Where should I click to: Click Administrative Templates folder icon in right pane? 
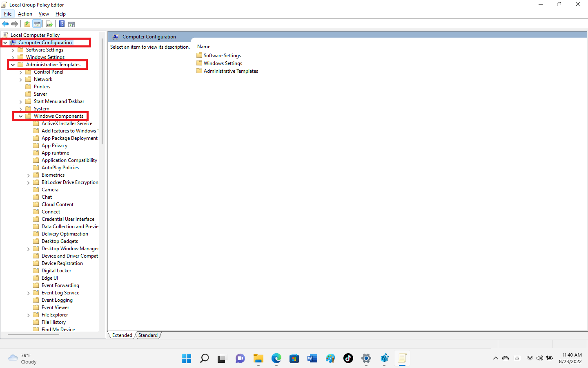(199, 71)
